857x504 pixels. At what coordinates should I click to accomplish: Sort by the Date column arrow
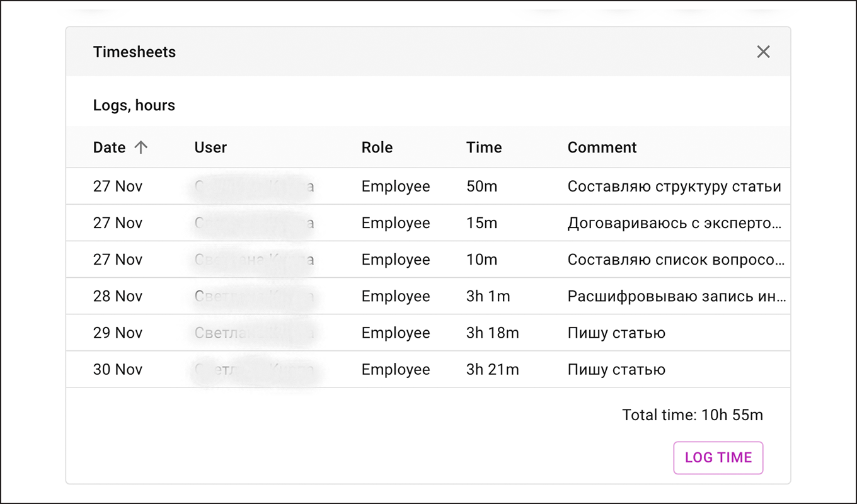click(x=141, y=147)
